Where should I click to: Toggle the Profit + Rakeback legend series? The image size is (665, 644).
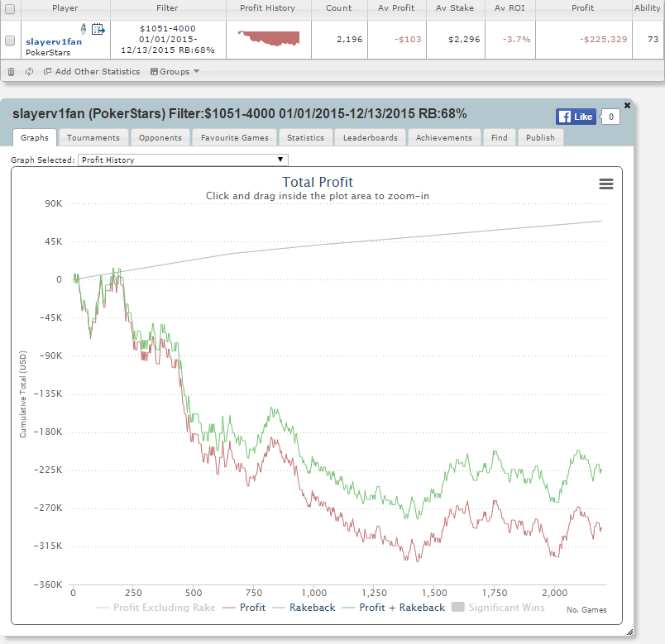click(393, 608)
